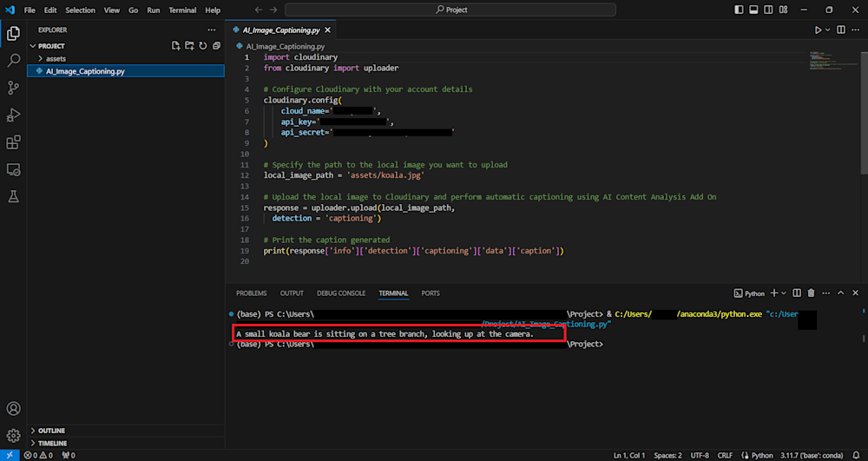
Task: Expand the TIMELINE section
Action: (x=126, y=444)
